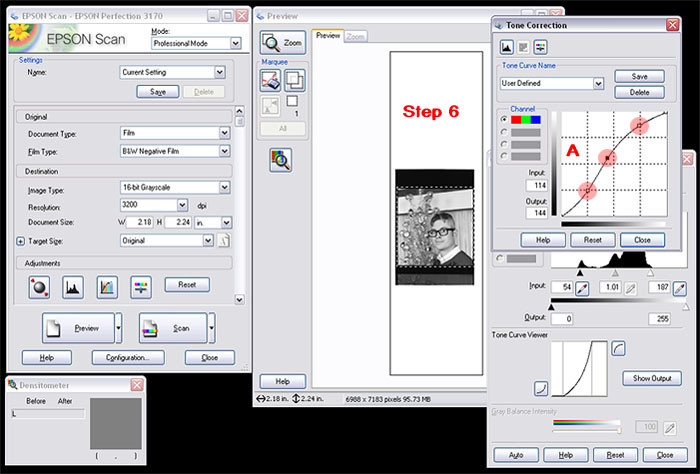Screen dimensions: 700x474
Task: Select the channel radio in Histogram window
Action: click(x=500, y=258)
